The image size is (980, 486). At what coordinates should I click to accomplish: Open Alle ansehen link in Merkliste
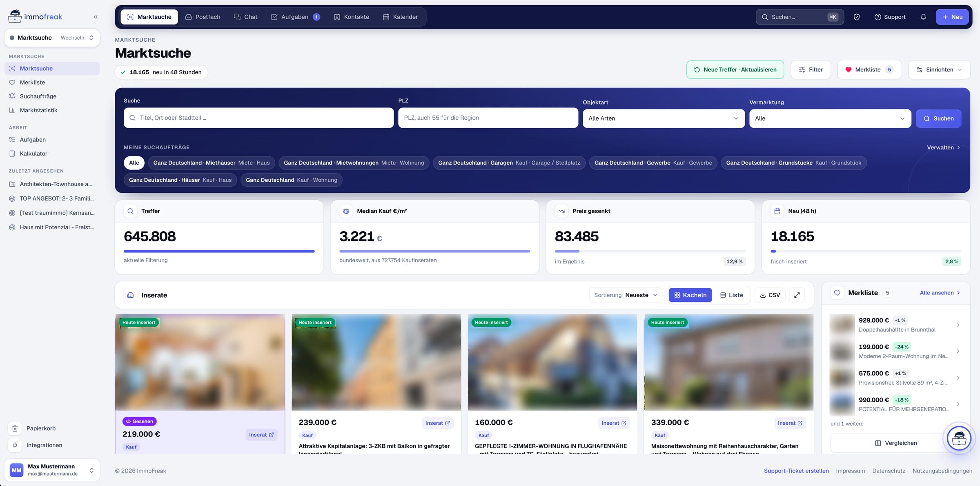(x=940, y=293)
